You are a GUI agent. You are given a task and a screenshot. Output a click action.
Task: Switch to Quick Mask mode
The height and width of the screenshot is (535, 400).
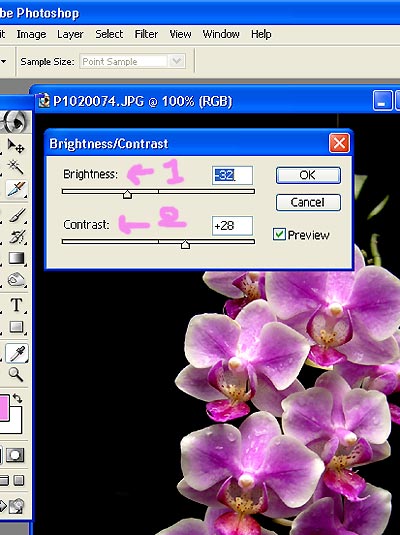pyautogui.click(x=15, y=454)
